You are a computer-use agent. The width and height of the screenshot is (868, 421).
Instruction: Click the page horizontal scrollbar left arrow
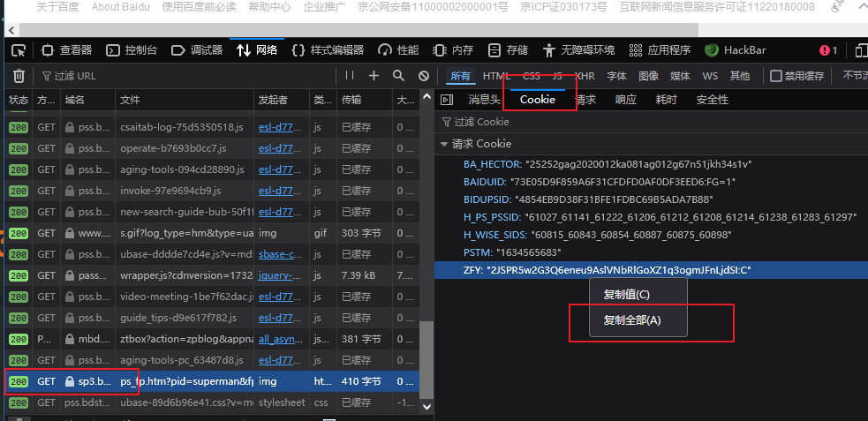tap(12, 29)
